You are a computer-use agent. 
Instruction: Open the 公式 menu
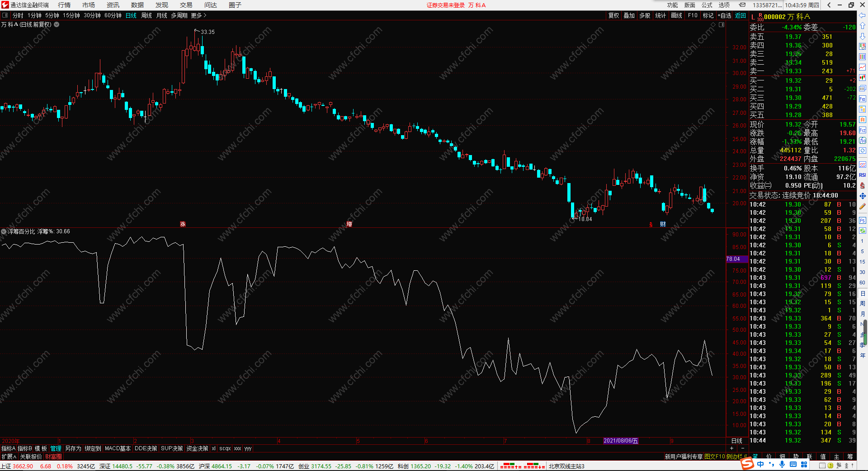[x=707, y=5]
